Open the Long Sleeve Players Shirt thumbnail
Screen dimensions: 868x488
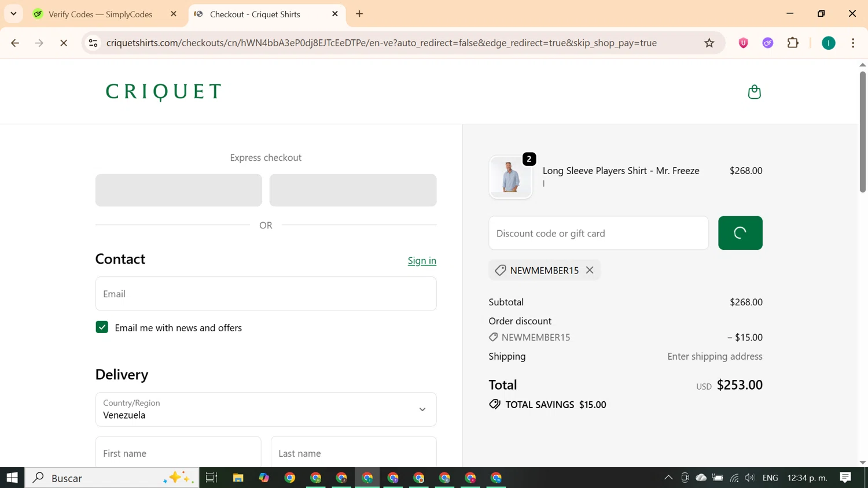coord(510,177)
